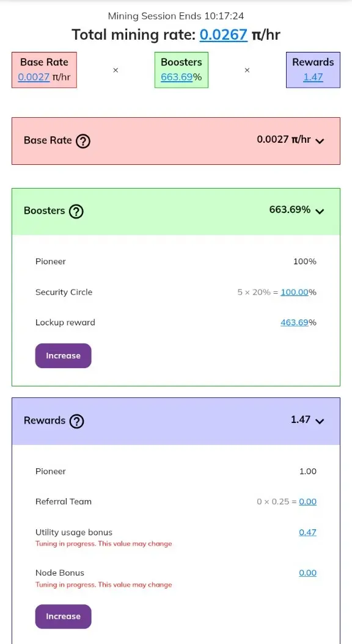This screenshot has width=352, height=644.
Task: Open the Referral Team 0.00 link
Action: pyautogui.click(x=307, y=501)
